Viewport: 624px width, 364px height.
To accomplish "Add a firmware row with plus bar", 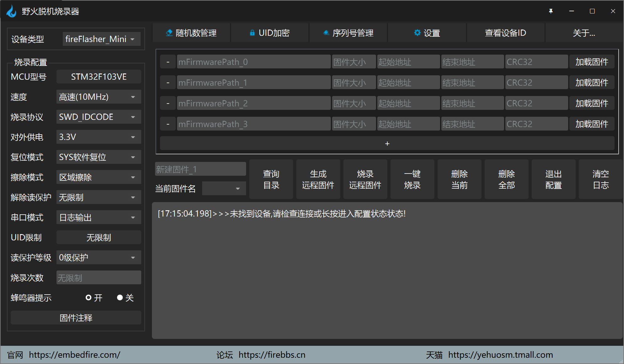I will (387, 143).
